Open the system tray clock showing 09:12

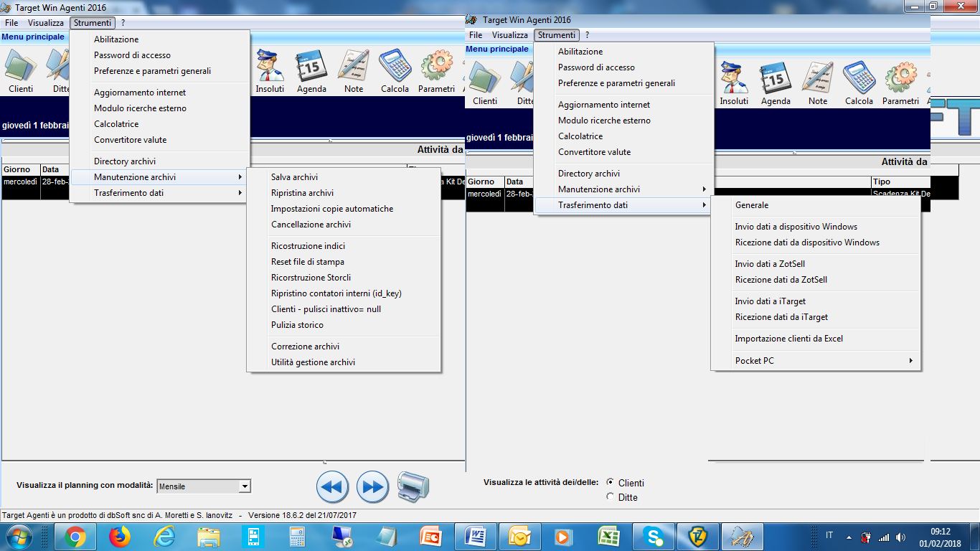click(940, 537)
